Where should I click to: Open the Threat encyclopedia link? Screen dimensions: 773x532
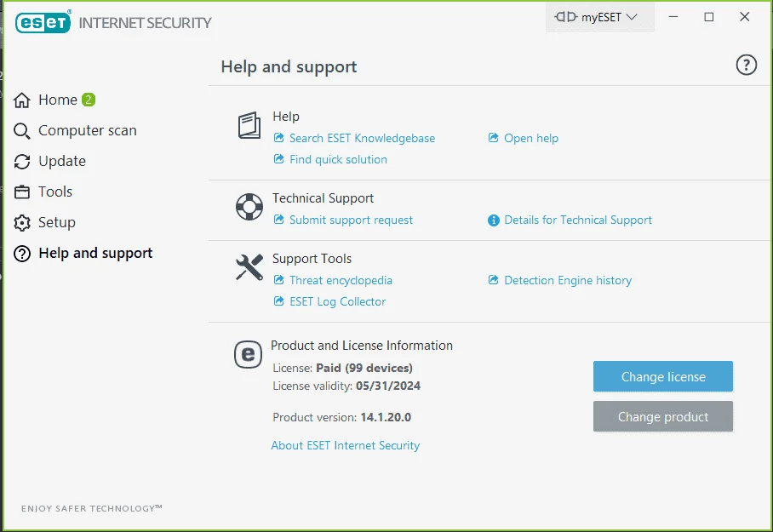point(341,280)
